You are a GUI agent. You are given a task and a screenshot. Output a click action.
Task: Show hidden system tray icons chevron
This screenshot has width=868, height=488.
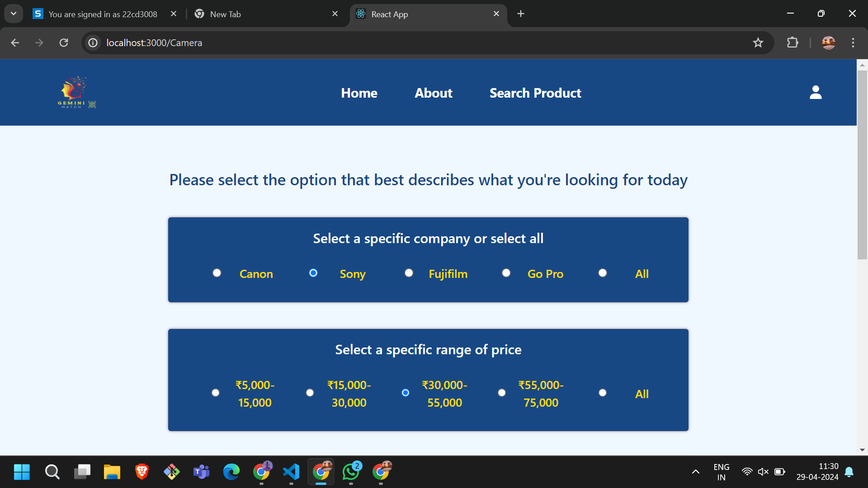tap(695, 472)
